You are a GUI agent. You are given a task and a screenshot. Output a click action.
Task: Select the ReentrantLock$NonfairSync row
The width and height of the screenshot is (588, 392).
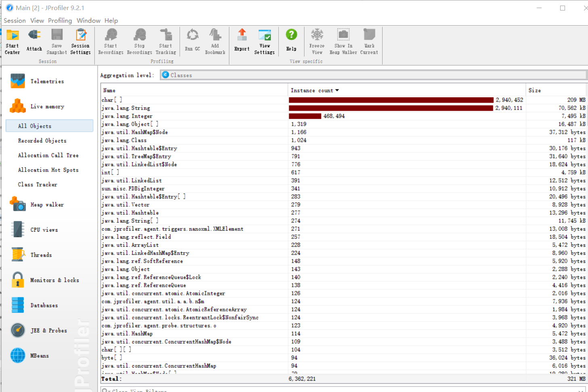coord(344,317)
